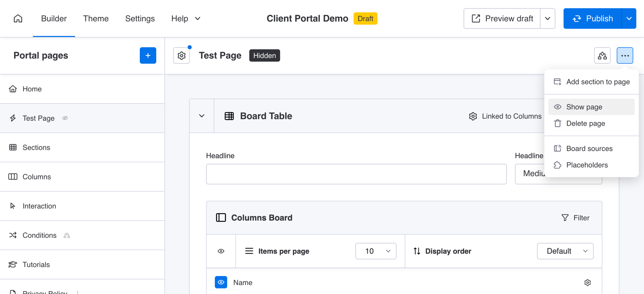Click into the Headline text field

(x=356, y=174)
